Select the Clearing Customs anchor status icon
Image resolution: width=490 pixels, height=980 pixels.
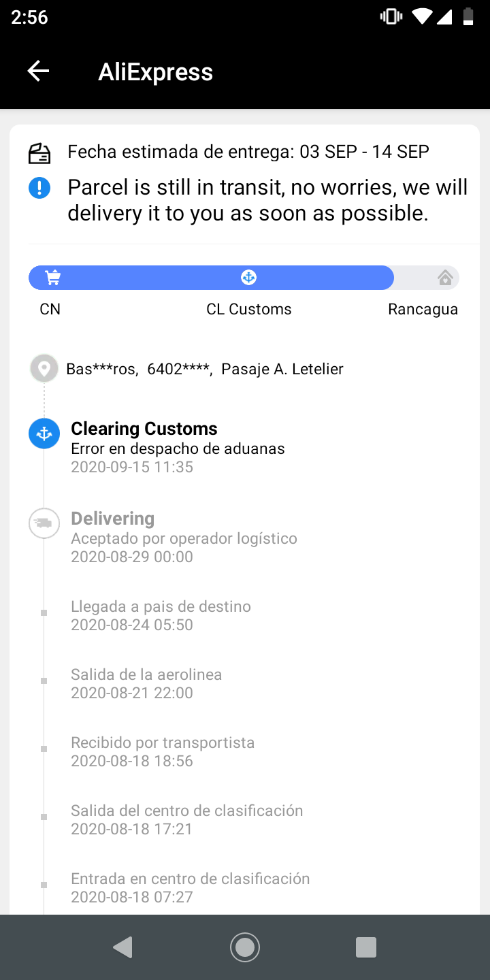[44, 433]
